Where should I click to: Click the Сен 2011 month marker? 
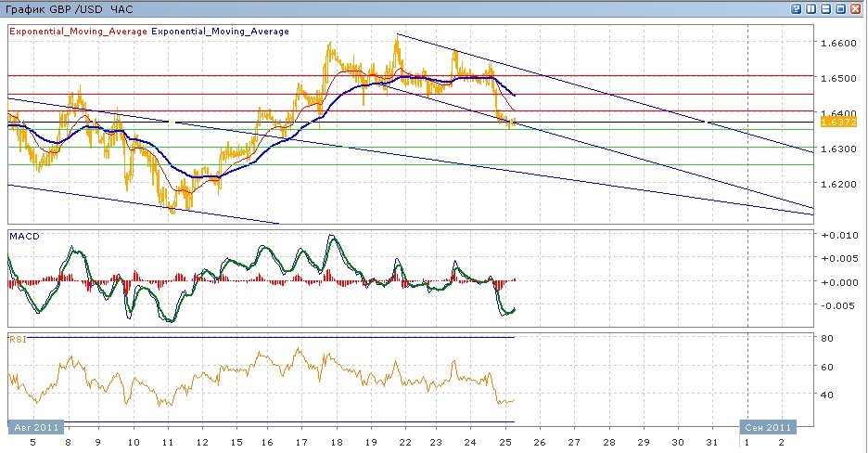click(766, 428)
